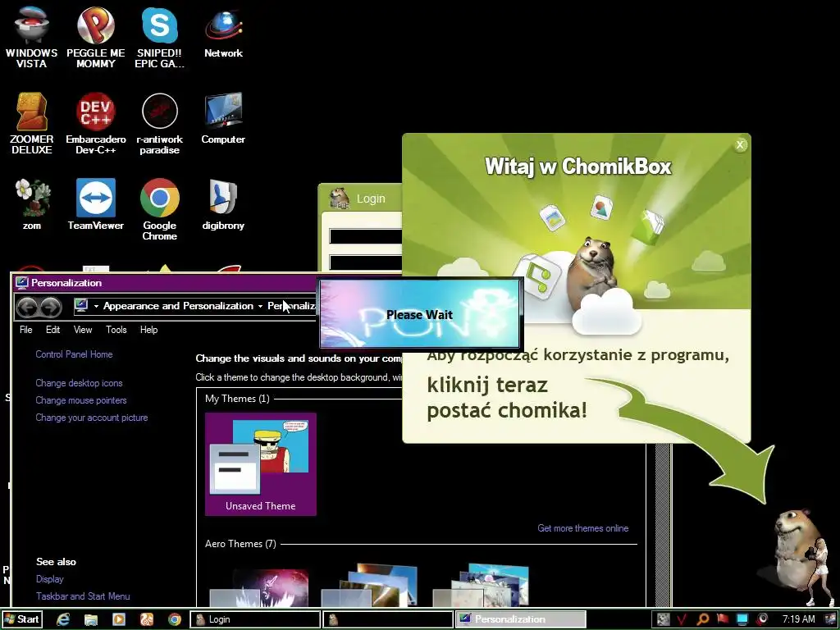Open the SNIPED!! EPIC GA... Skype icon
The height and width of the screenshot is (630, 840).
(x=160, y=38)
